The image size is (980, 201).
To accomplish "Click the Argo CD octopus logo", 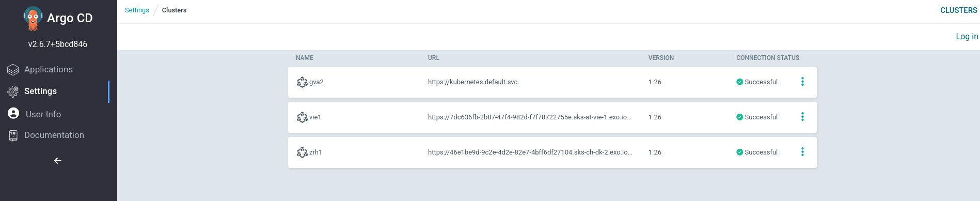I will tap(33, 19).
